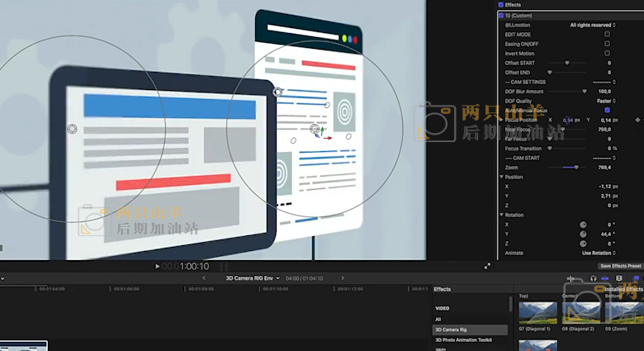Viewport: 644px width, 351px height.
Task: Click the Zoom slider handle
Action: click(x=576, y=167)
